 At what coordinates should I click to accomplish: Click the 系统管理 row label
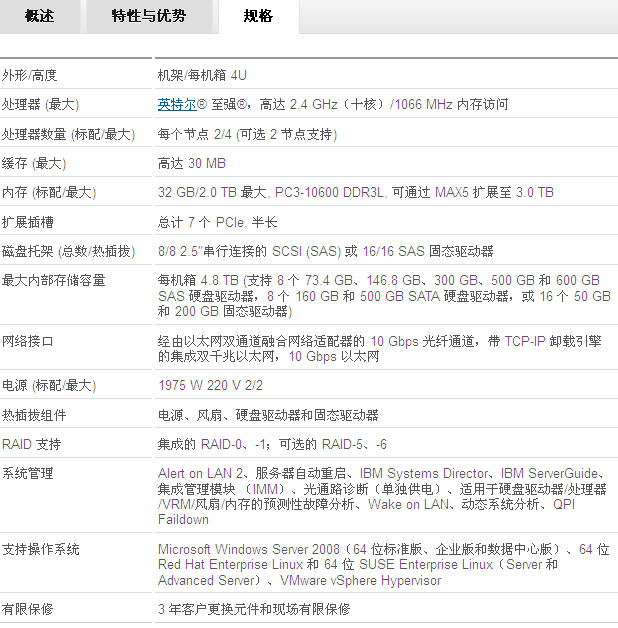pyautogui.click(x=28, y=474)
